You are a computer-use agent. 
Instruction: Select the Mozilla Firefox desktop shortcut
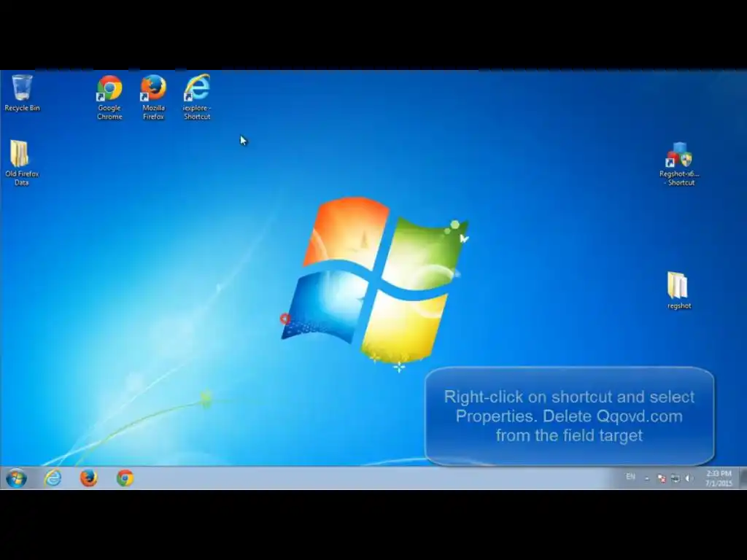pyautogui.click(x=153, y=98)
